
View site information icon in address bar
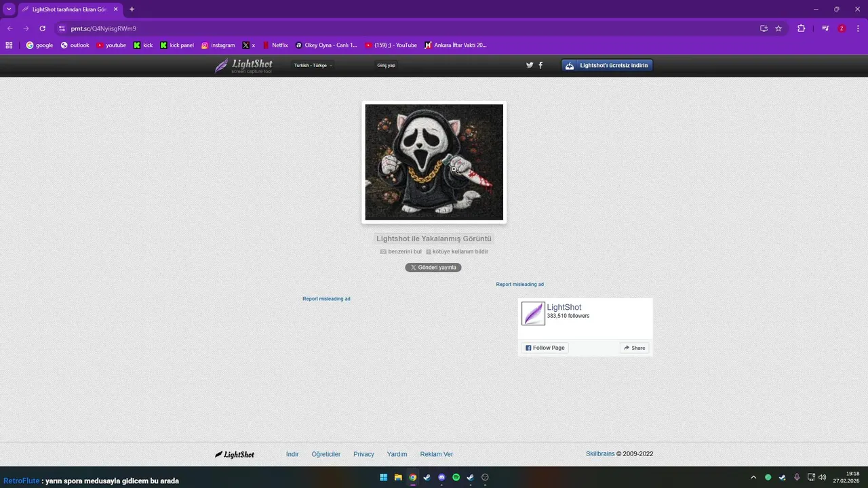tap(62, 28)
